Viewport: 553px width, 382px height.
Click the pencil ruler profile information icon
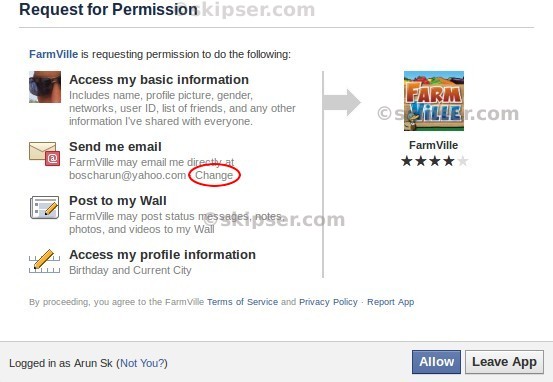pos(44,261)
